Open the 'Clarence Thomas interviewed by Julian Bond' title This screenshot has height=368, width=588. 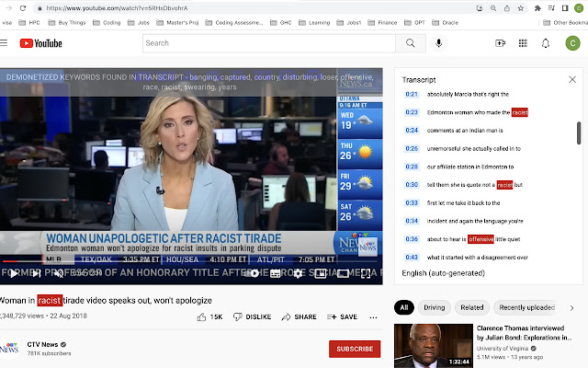pos(524,333)
